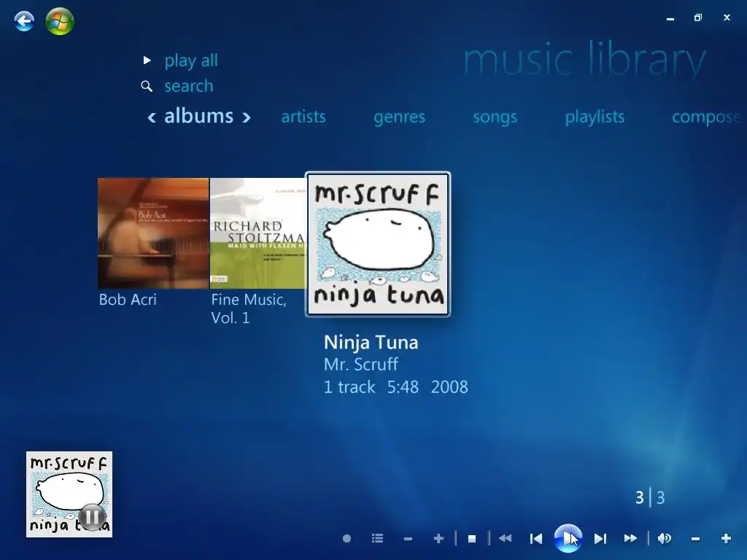Click the 1 track 5:48 2008 details line
Screen dimensions: 747x560
[x=396, y=386]
